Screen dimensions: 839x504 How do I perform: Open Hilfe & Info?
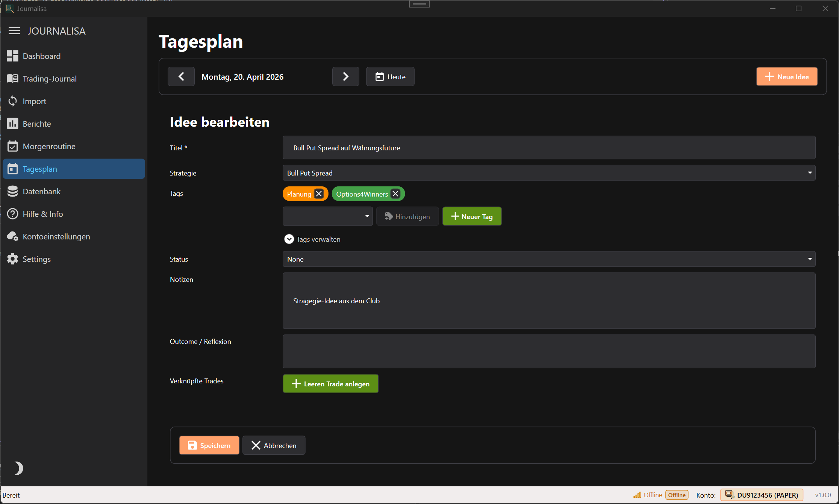pyautogui.click(x=42, y=214)
